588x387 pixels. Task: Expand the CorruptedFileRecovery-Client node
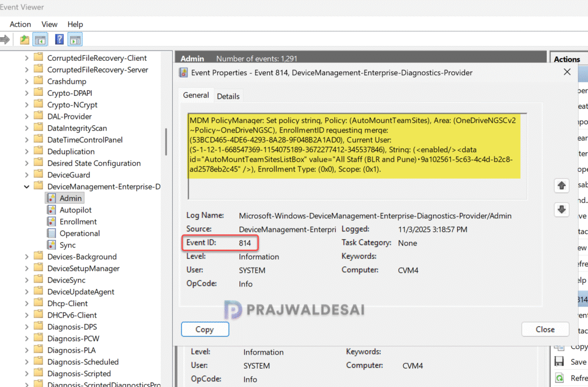tap(26, 58)
